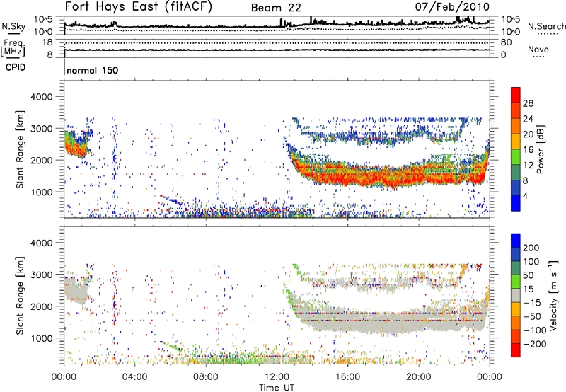The width and height of the screenshot is (566, 392).
Task: Pick the light green segment of Velocity color bar
Action: point(516,282)
